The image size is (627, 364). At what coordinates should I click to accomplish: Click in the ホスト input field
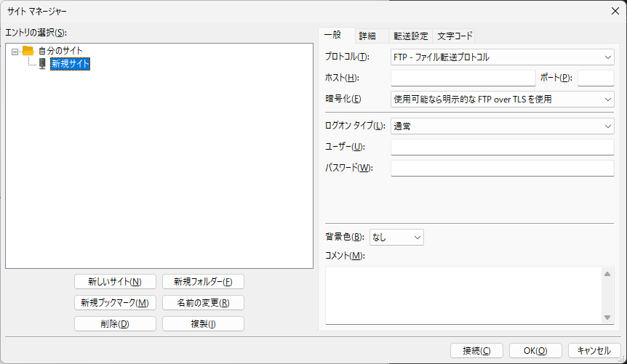(x=463, y=78)
